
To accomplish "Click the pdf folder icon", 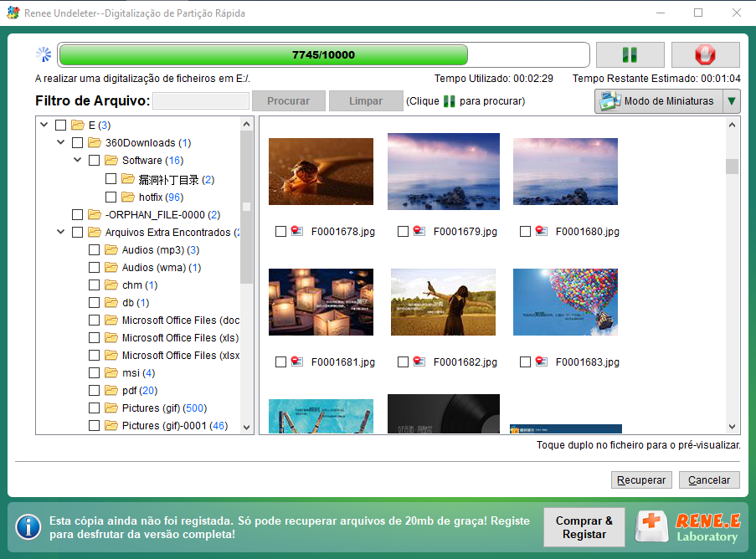I will [111, 390].
